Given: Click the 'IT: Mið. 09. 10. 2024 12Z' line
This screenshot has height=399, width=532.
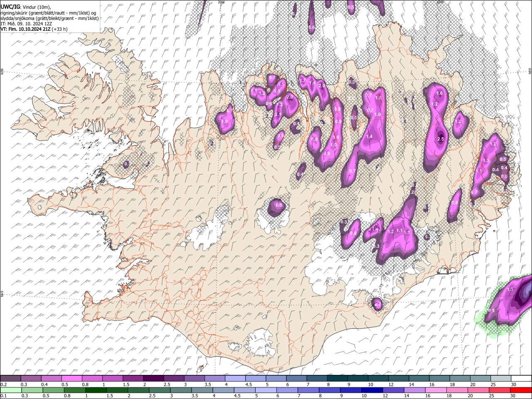Looking at the screenshot, I should pos(26,24).
